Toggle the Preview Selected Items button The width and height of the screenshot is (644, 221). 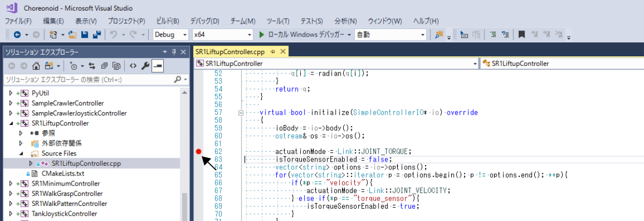pyautogui.click(x=157, y=66)
